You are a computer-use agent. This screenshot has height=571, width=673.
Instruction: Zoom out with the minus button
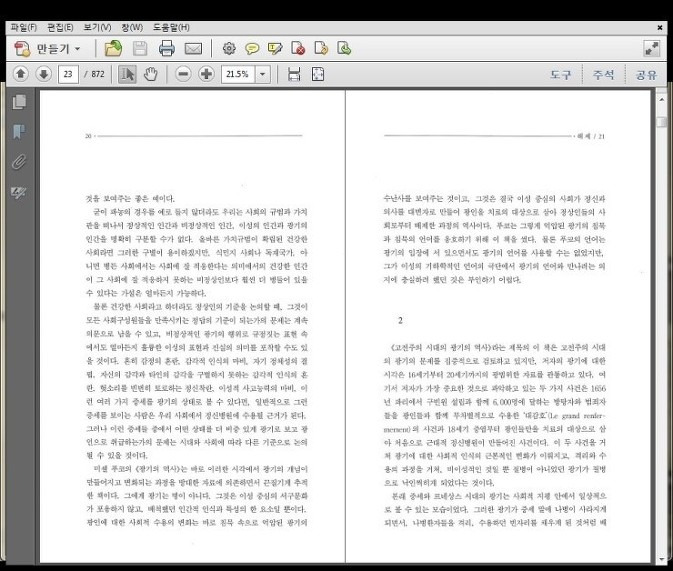(x=183, y=74)
